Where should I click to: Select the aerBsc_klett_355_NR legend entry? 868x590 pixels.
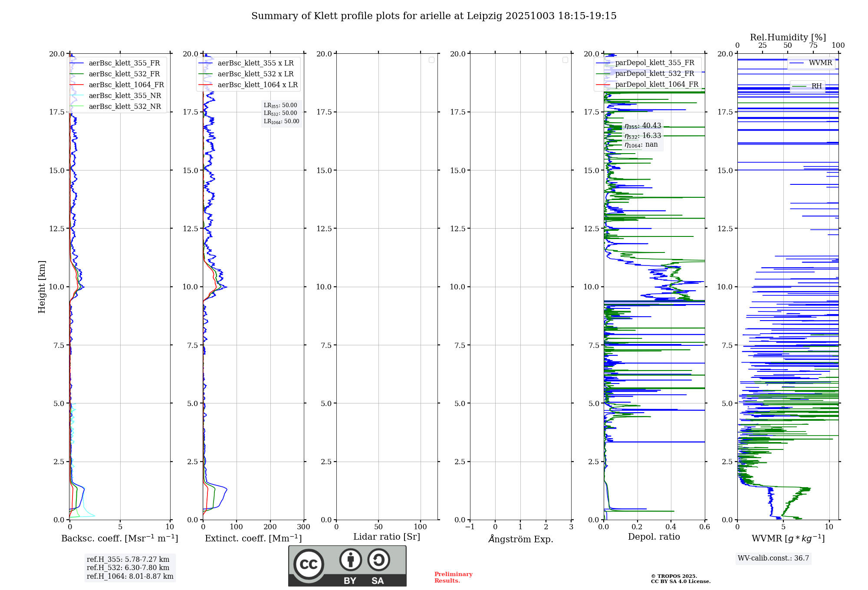pos(125,96)
